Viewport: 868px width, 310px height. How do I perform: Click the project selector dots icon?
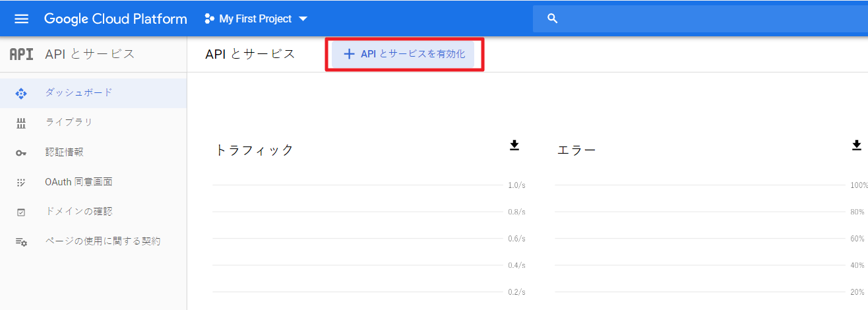[210, 18]
